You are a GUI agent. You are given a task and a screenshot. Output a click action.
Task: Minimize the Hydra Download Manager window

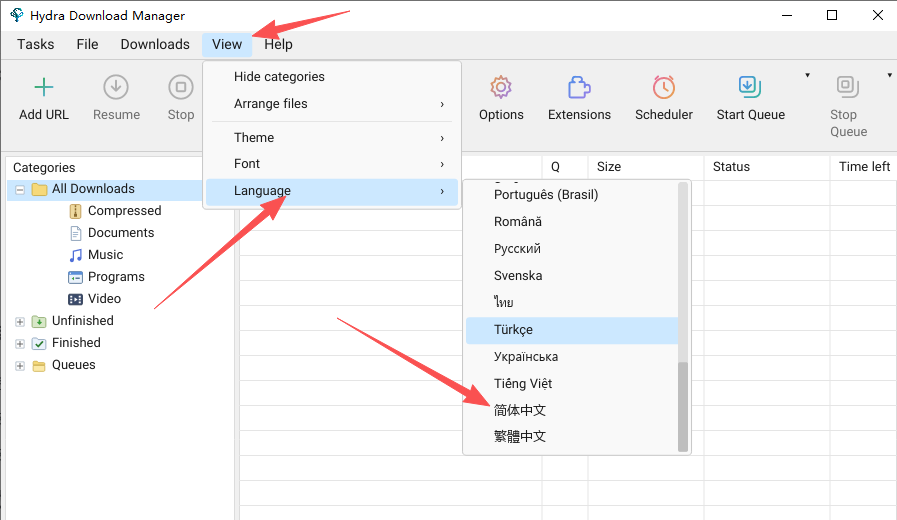(x=787, y=15)
